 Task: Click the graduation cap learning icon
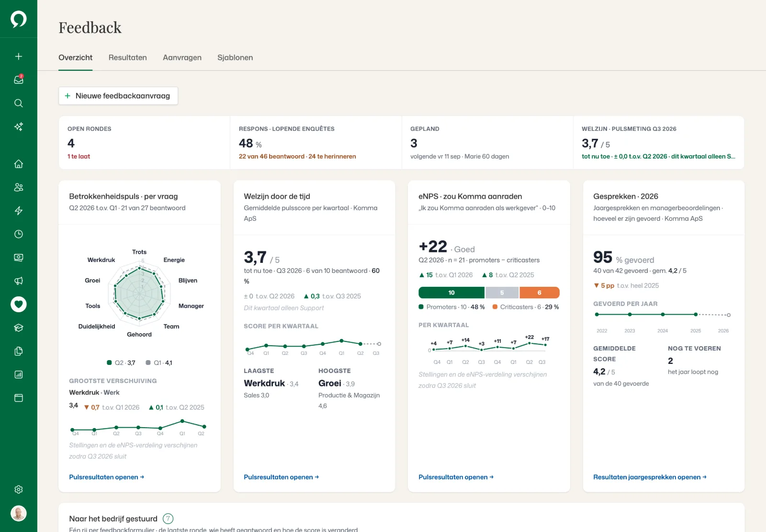19,328
